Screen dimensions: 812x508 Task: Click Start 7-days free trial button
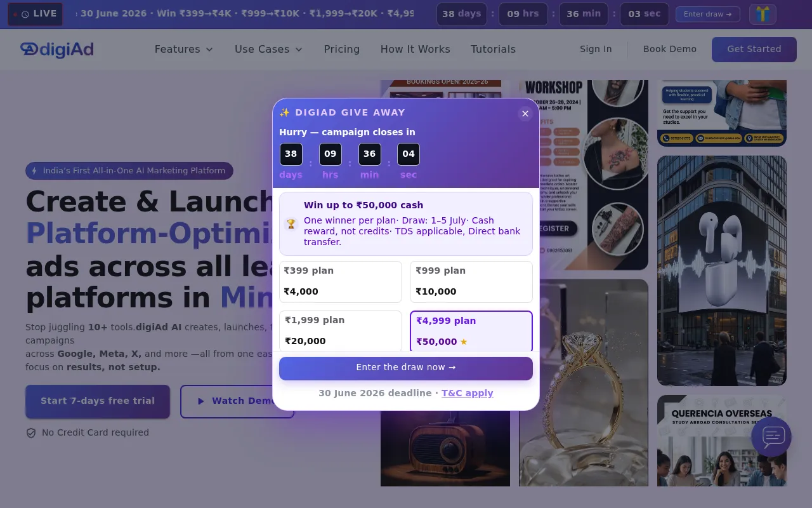pos(98,401)
